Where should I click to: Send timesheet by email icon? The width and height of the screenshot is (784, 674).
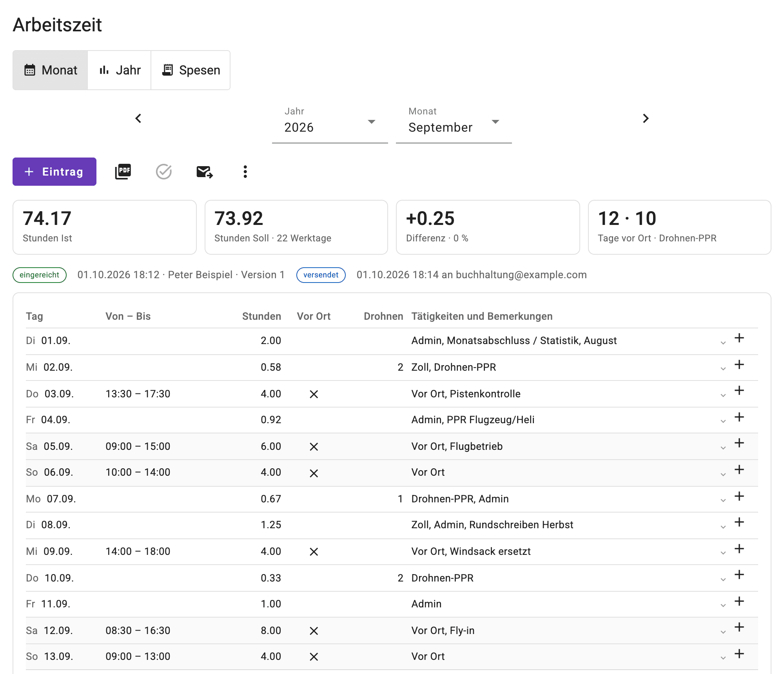(x=205, y=172)
